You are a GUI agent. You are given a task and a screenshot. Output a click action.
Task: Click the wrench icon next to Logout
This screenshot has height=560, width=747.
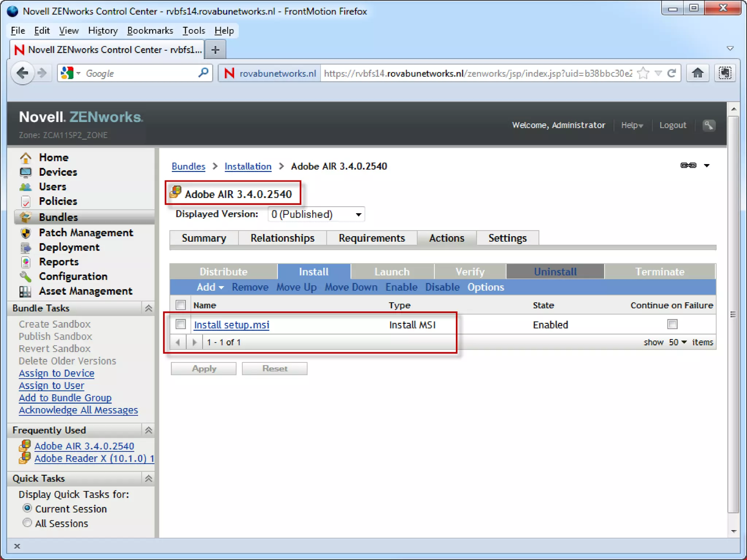[709, 125]
